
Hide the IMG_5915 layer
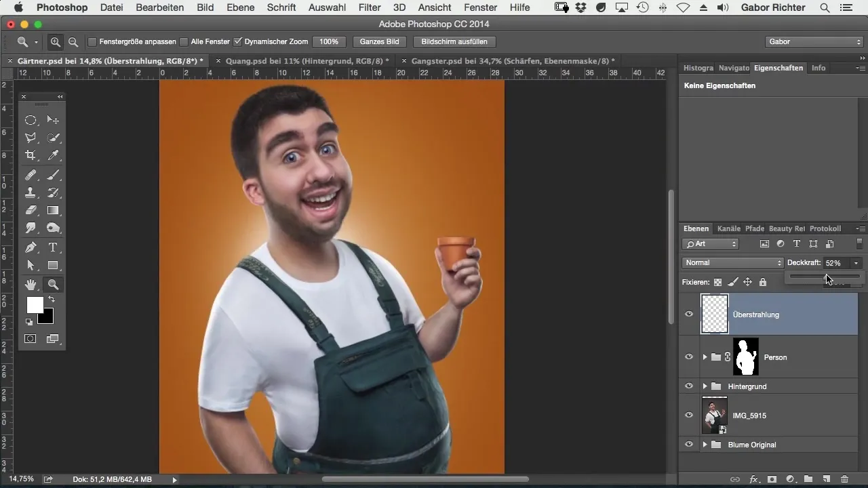click(x=689, y=415)
